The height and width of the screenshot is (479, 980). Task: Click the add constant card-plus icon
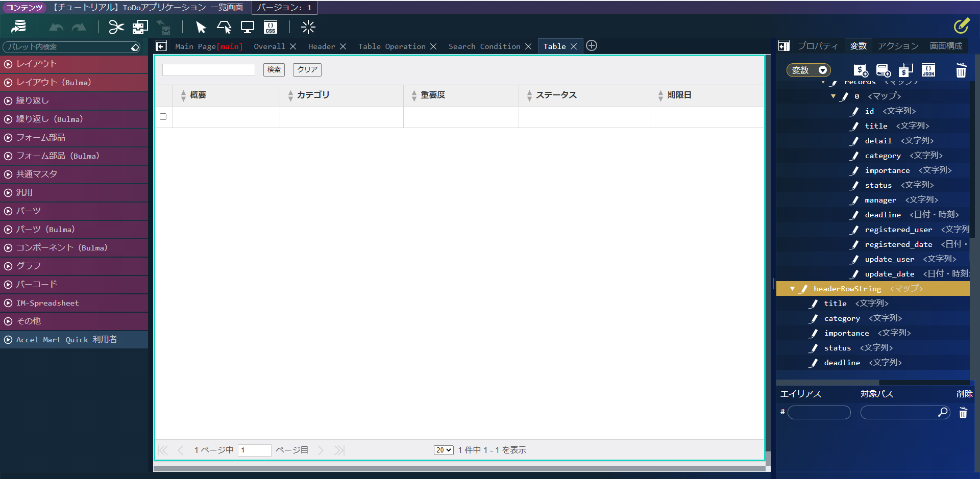tap(883, 70)
